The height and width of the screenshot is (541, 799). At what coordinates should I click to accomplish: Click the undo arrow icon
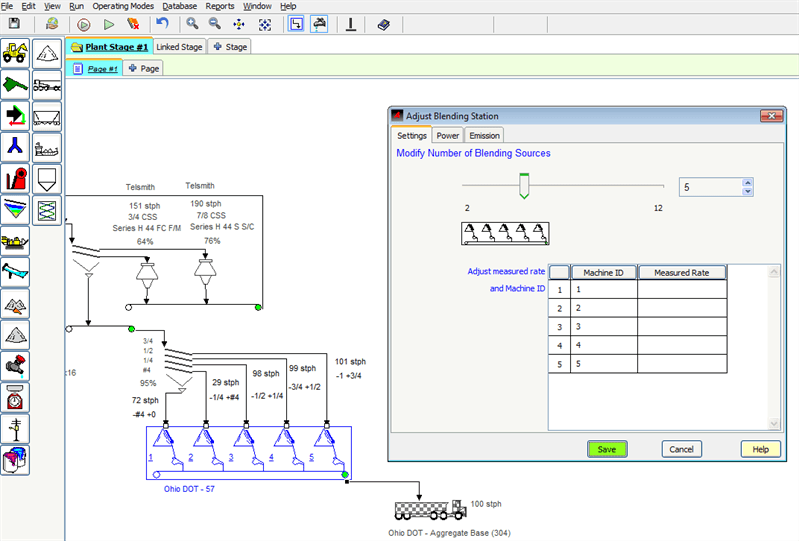tap(161, 23)
